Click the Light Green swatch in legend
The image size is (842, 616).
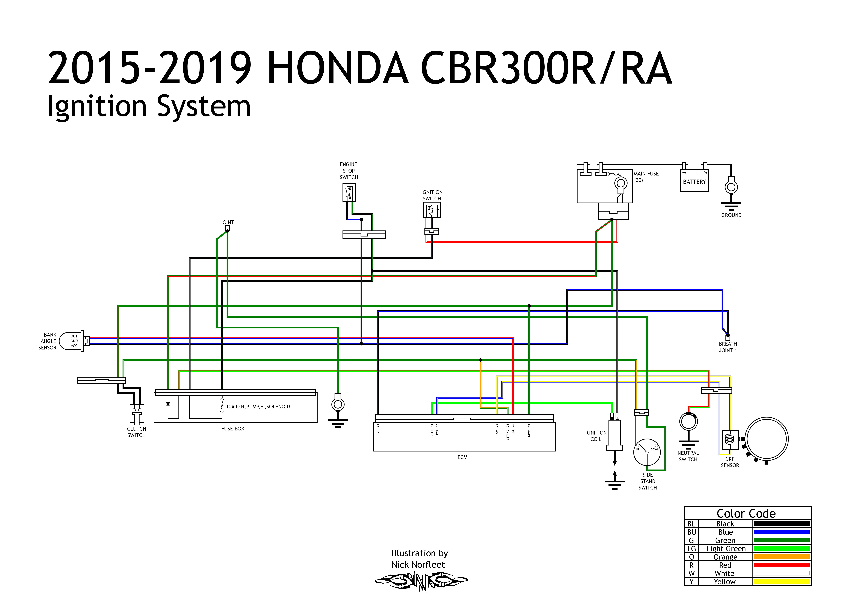[782, 549]
